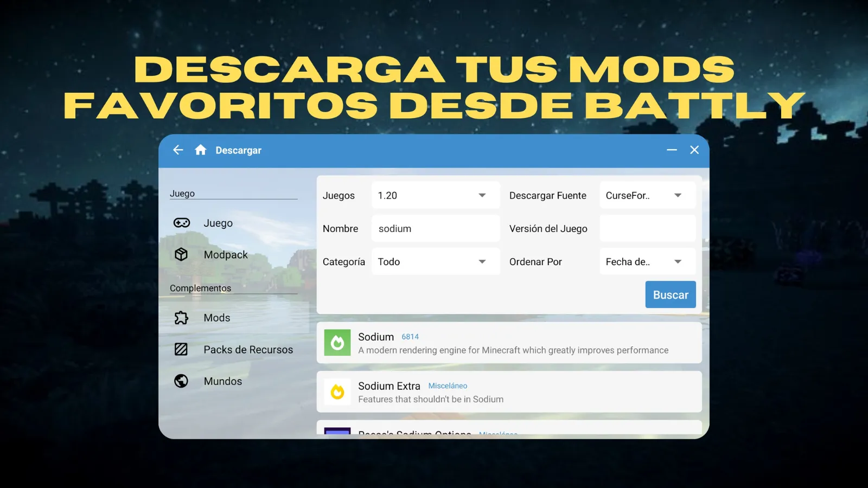
Task: Click the Misceláneo category link on Sodium Extra
Action: click(448, 386)
